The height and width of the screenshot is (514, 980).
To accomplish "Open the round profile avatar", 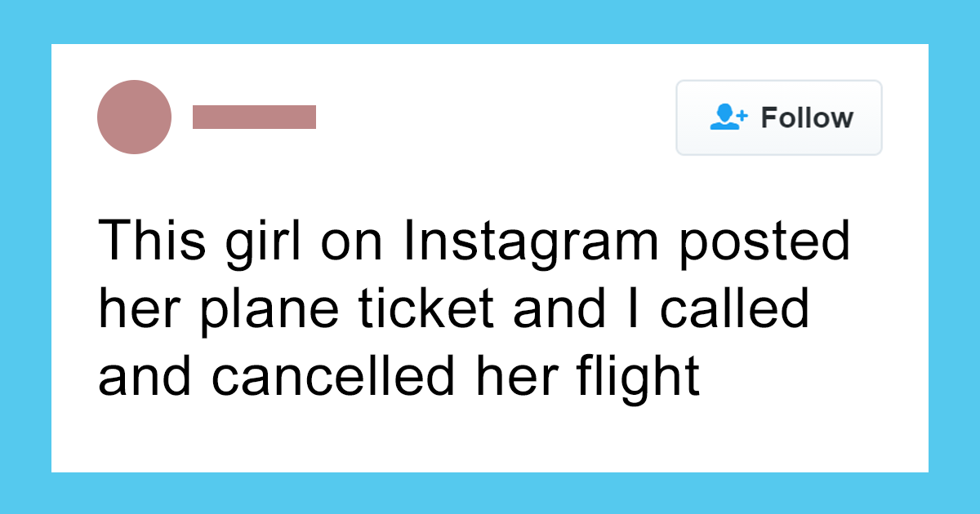I will click(134, 117).
